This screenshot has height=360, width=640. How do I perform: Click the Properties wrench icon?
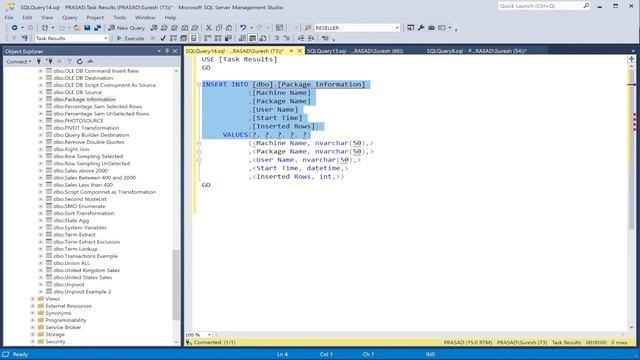421,28
